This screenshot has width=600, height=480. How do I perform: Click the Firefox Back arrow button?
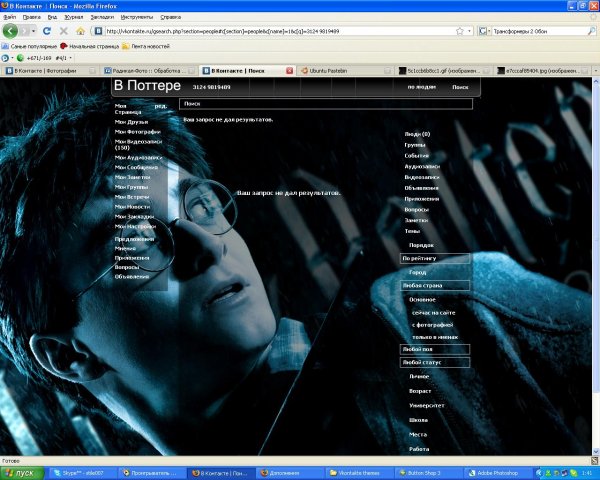(10, 31)
